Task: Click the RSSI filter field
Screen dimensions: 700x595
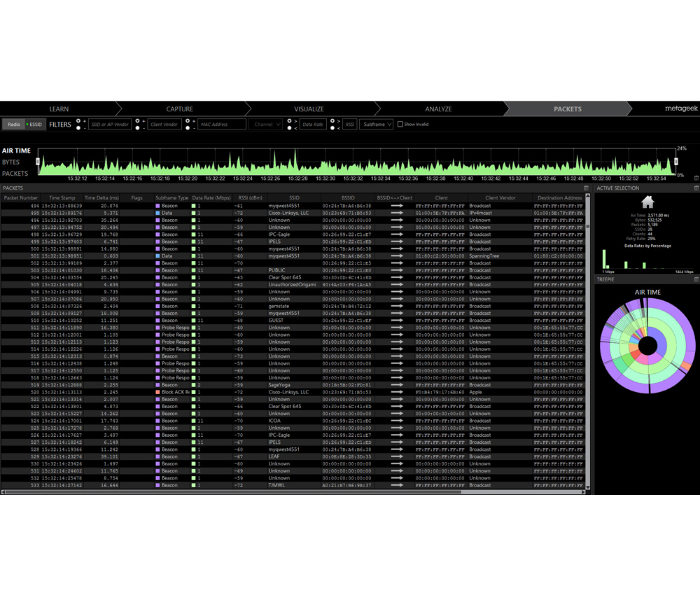Action: tap(349, 124)
